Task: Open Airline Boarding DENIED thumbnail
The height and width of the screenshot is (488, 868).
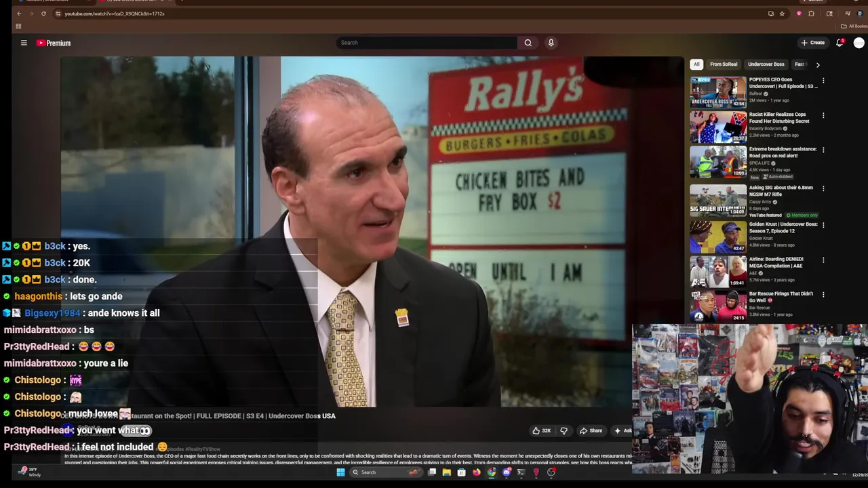Action: 718,271
